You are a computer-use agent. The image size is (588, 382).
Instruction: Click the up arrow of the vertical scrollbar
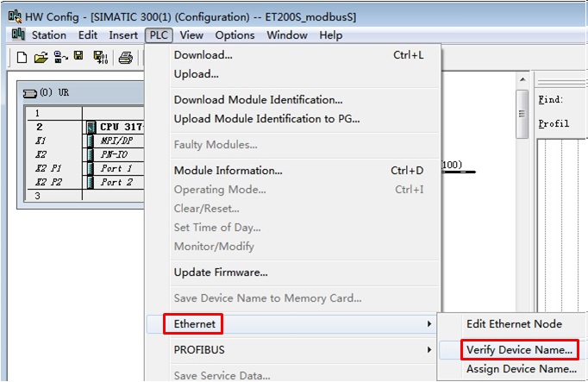[522, 80]
